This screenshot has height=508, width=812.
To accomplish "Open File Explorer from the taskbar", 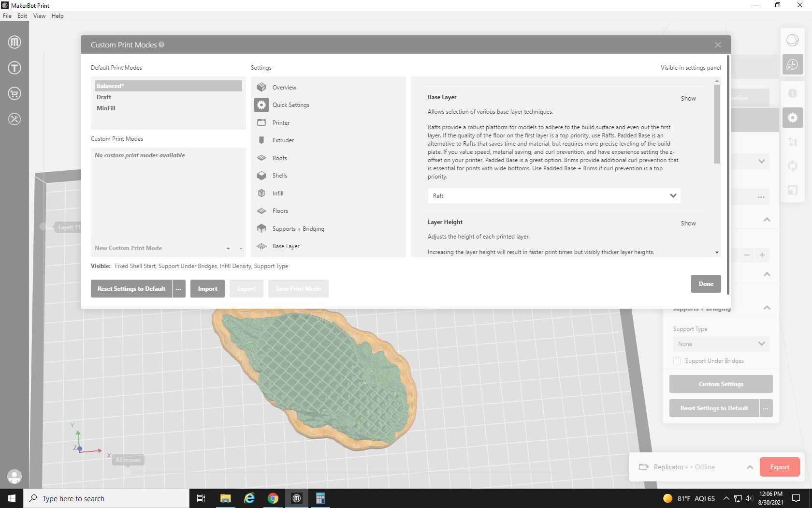I will [x=225, y=498].
